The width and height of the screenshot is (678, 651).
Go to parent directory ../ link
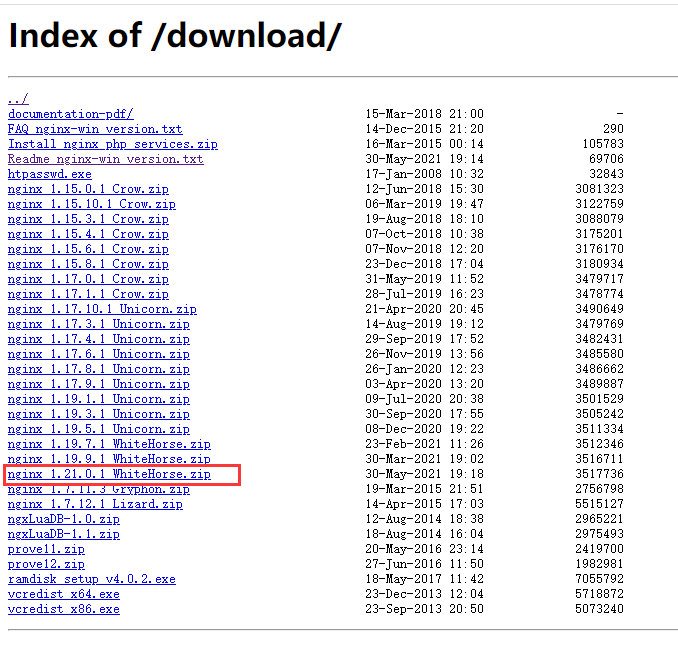click(x=18, y=99)
